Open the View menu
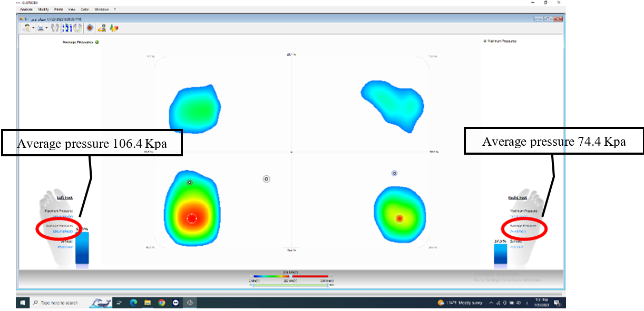The height and width of the screenshot is (311, 644). pos(72,9)
